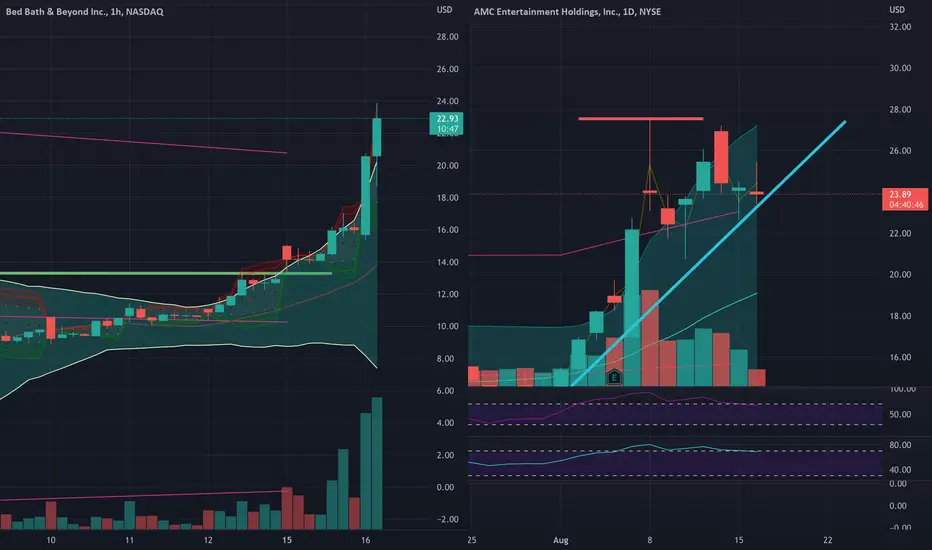Image resolution: width=932 pixels, height=550 pixels.
Task: Select the green horizontal line on Bed Bath chart
Action: coord(166,274)
